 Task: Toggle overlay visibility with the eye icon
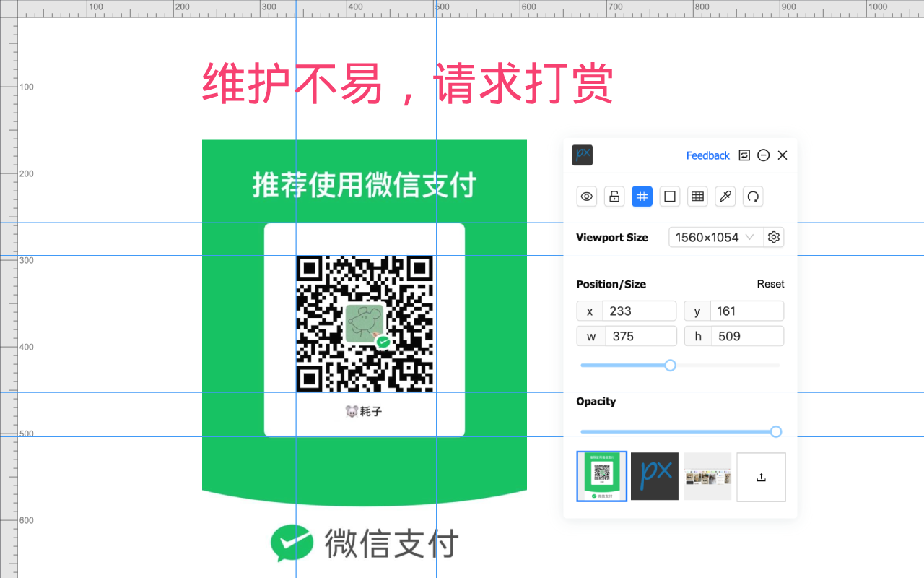click(x=587, y=197)
